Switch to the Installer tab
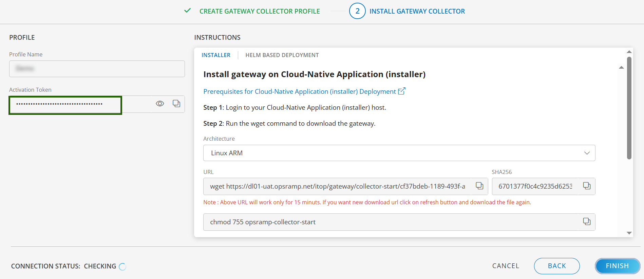644x279 pixels. click(216, 55)
